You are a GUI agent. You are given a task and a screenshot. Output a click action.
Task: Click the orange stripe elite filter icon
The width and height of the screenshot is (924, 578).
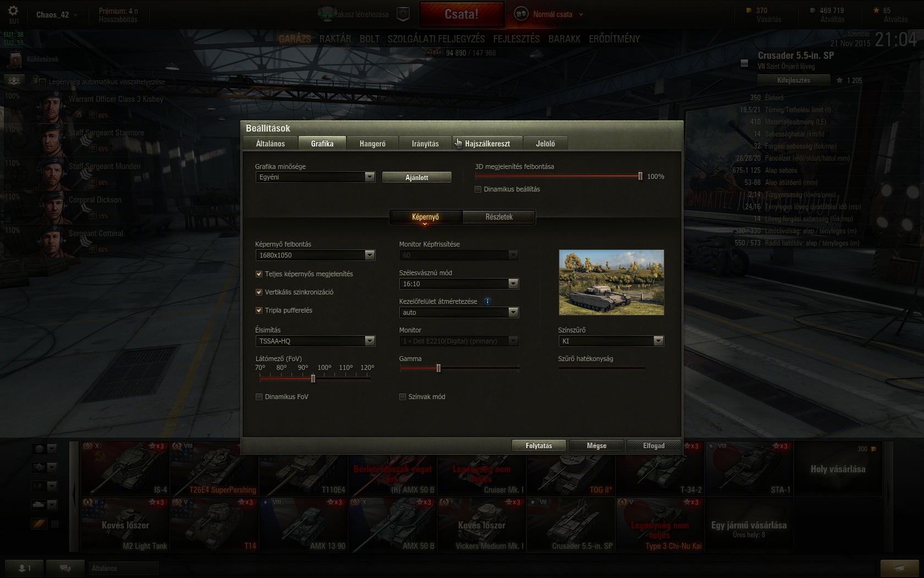[x=39, y=524]
